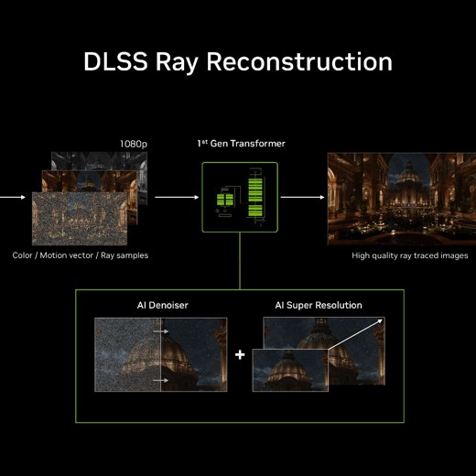Open the high quality ray traced output image
Screen dimensions: 476x476
(402, 199)
